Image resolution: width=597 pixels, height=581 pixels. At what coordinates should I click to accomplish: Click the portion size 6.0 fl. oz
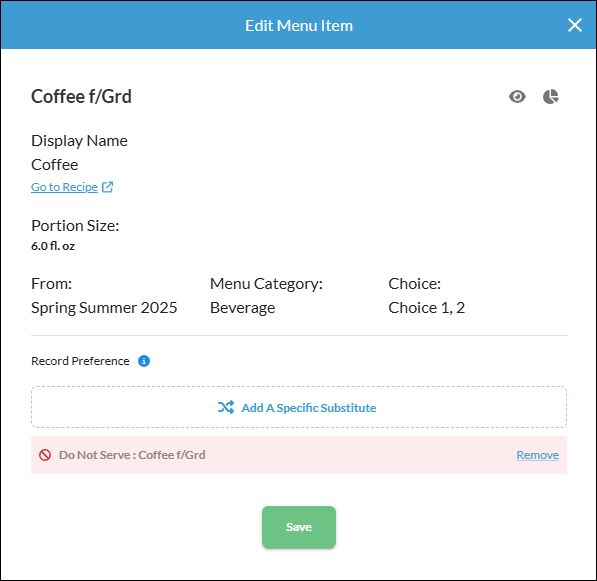(x=53, y=246)
